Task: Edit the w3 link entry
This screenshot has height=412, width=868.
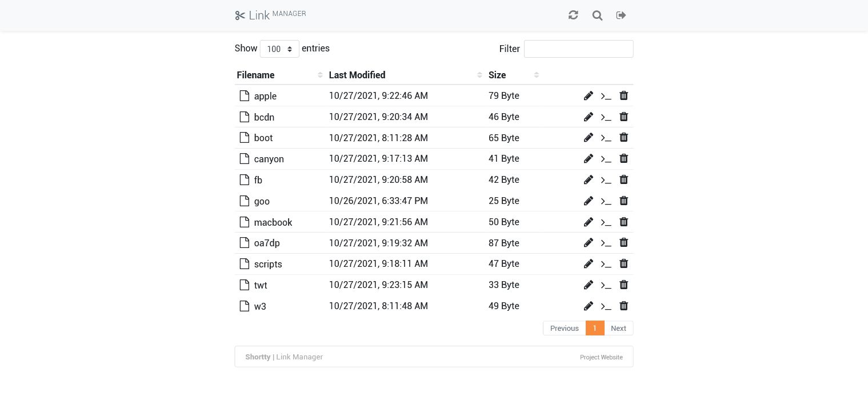Action: 589,306
